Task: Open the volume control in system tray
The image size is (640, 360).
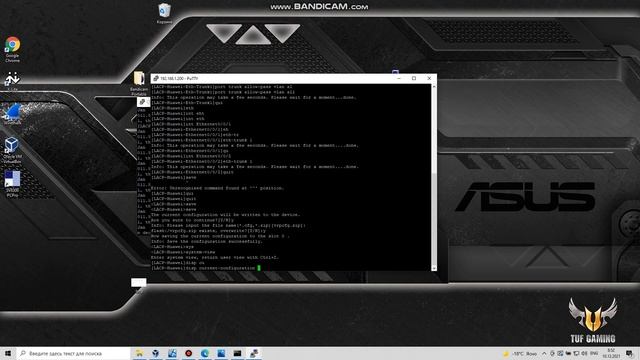Action: coord(584,353)
